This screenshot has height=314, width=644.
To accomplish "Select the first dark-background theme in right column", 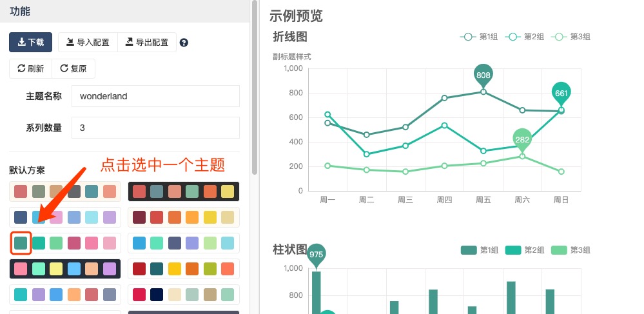I will point(184,191).
